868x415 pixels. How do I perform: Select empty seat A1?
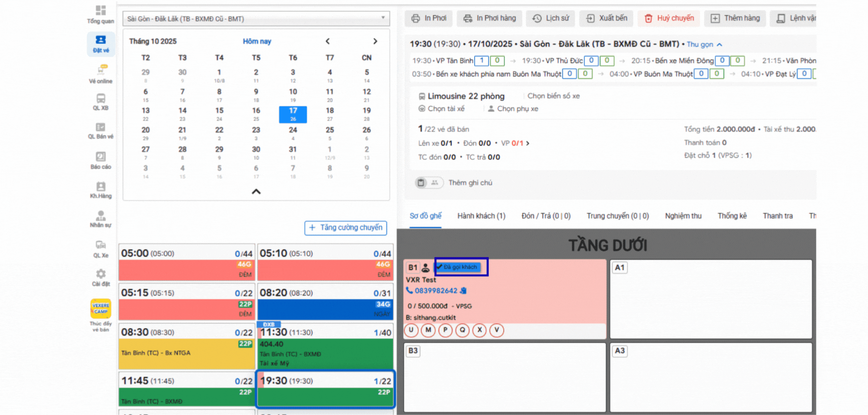click(710, 299)
